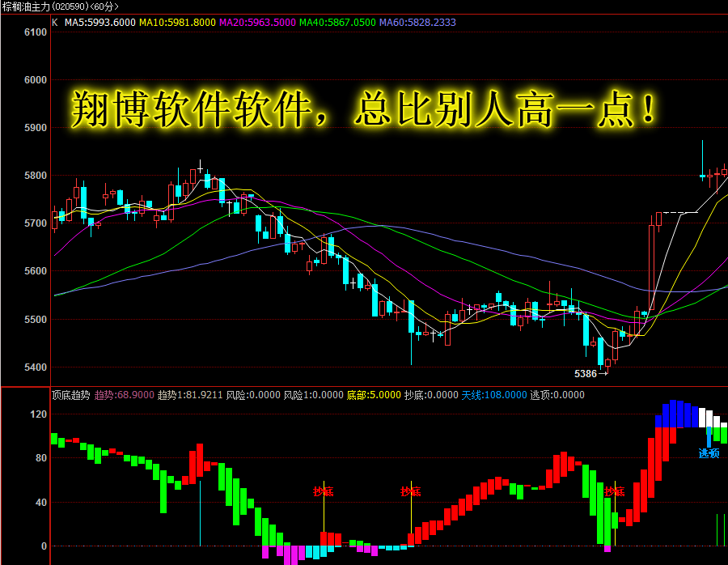Screen dimensions: 728x565
Task: Select the middle red 抄底 signal marker
Action: [x=410, y=491]
